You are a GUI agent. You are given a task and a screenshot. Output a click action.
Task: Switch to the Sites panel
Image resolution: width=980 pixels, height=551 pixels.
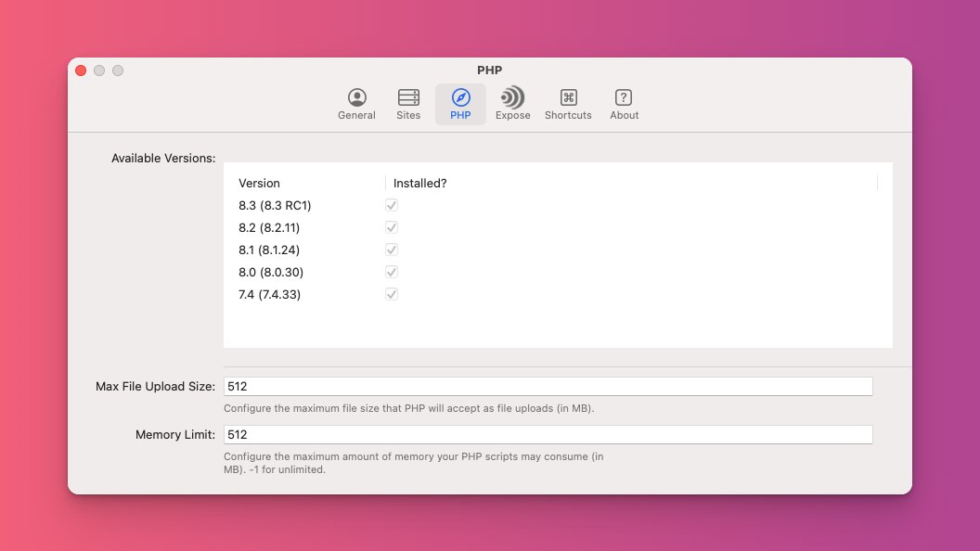coord(408,103)
